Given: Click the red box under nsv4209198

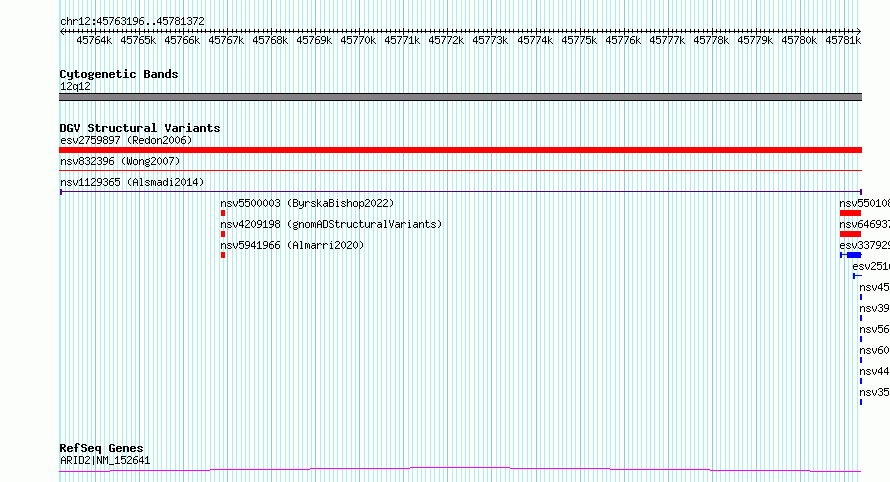Looking at the screenshot, I should click(x=223, y=234).
